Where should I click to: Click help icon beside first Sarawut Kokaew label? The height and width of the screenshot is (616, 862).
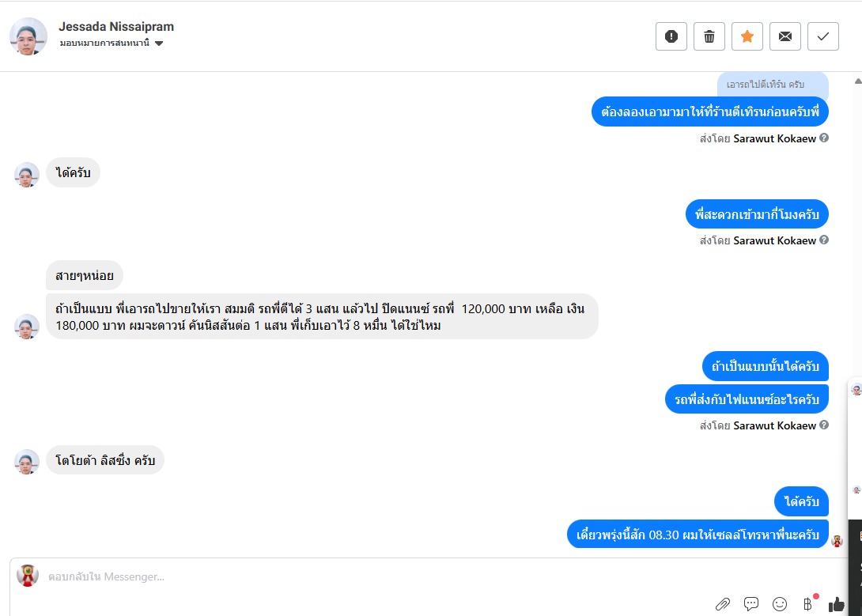click(x=824, y=138)
